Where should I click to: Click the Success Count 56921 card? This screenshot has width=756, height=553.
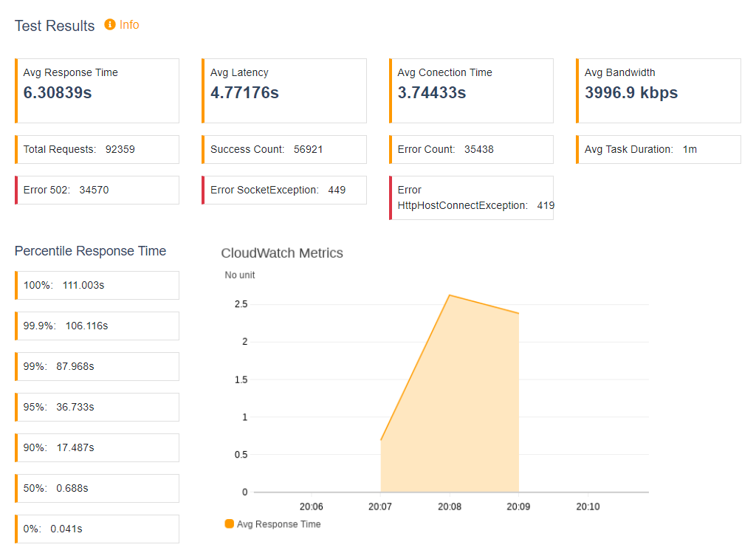(x=284, y=149)
